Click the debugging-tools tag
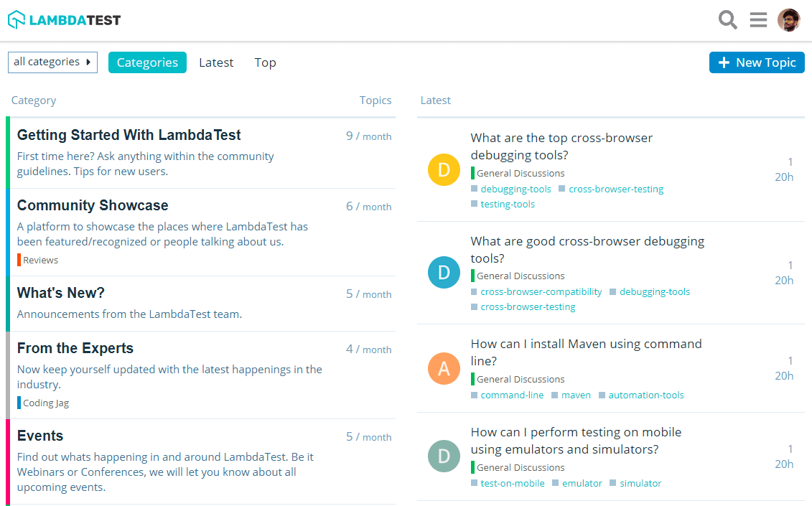 point(515,189)
